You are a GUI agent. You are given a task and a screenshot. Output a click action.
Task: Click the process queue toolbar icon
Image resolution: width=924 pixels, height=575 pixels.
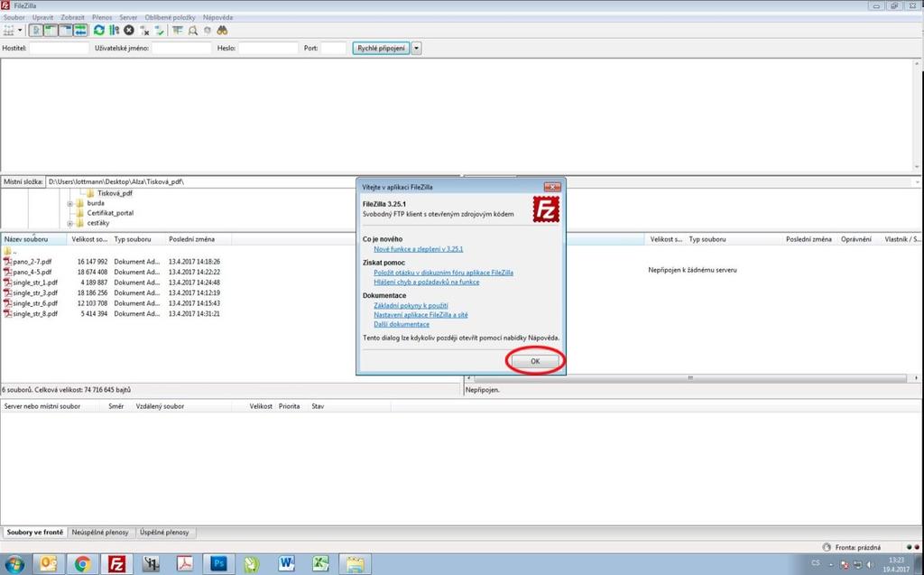pyautogui.click(x=114, y=30)
